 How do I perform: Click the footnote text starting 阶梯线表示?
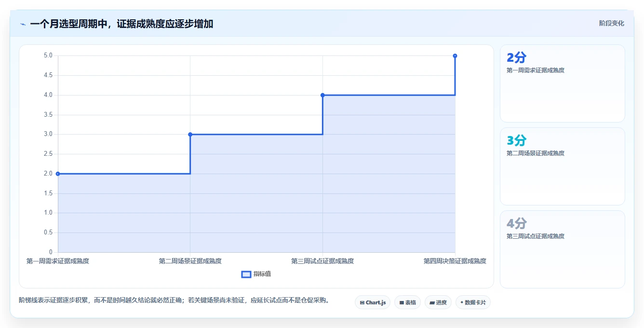[174, 300]
